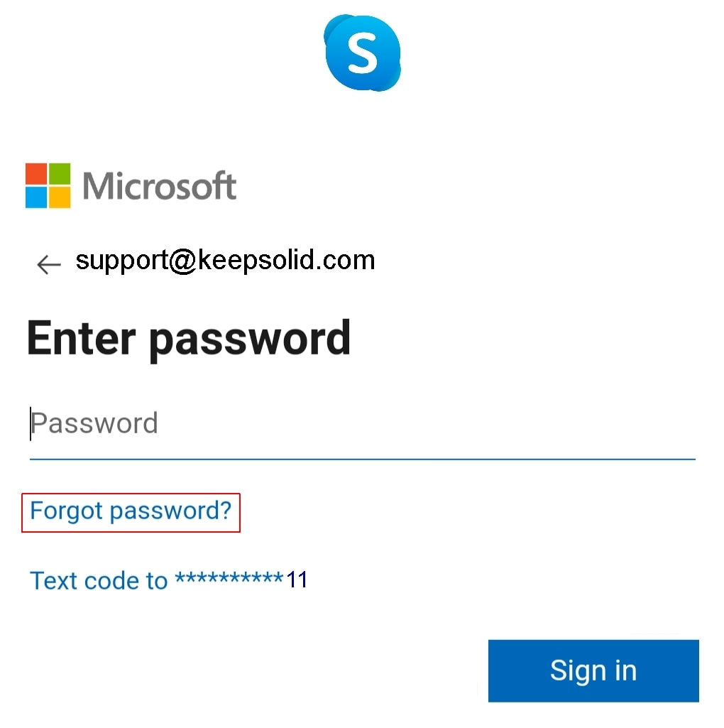Select the support@keepsolid.com account email

(225, 261)
